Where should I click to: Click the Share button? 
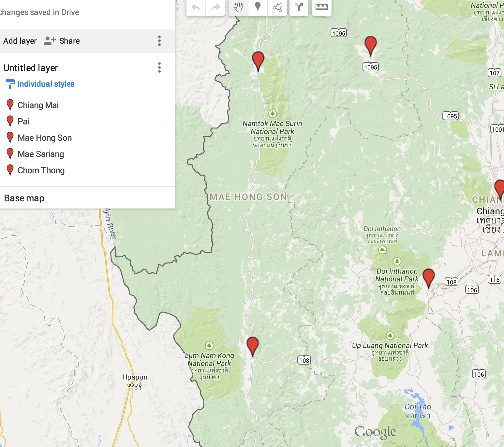62,41
